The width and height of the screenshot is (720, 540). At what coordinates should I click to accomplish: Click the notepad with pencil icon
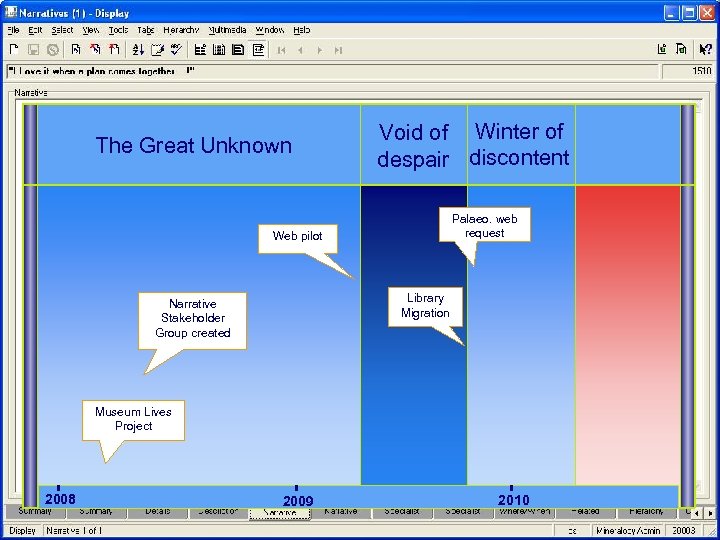157,50
